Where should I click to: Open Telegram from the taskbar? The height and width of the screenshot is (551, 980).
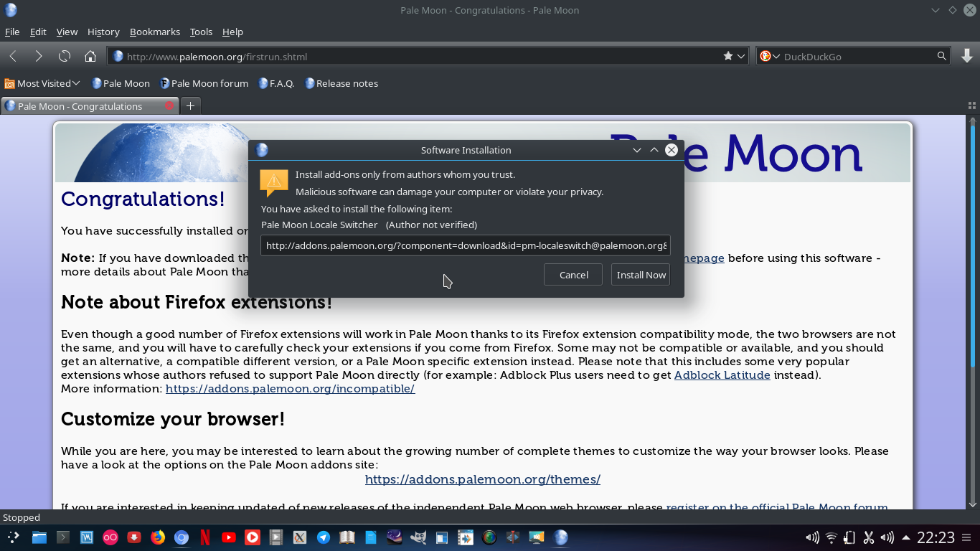[x=324, y=537]
